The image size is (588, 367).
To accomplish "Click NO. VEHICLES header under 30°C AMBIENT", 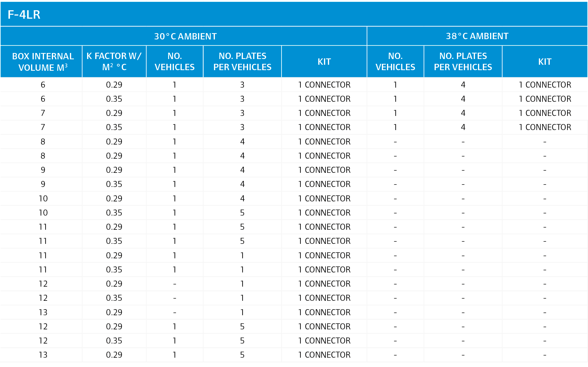I will coord(175,61).
